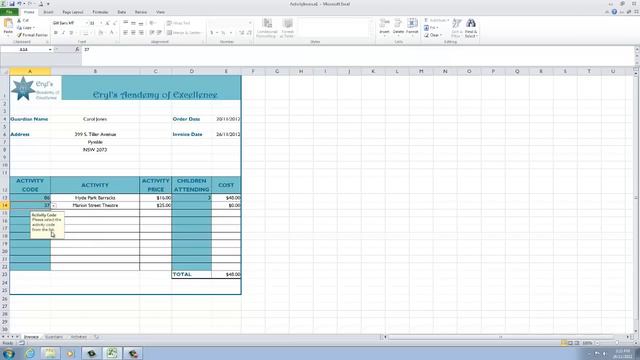Apply Percent Style
Screen dimensions: 640x360
click(x=223, y=33)
